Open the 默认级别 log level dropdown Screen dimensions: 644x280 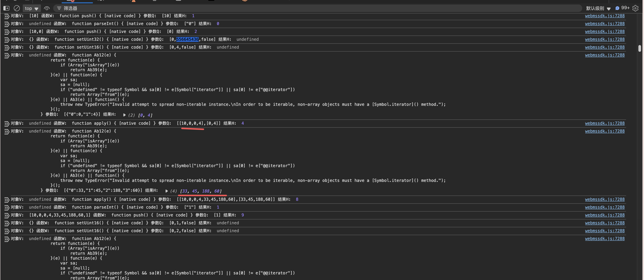point(598,8)
